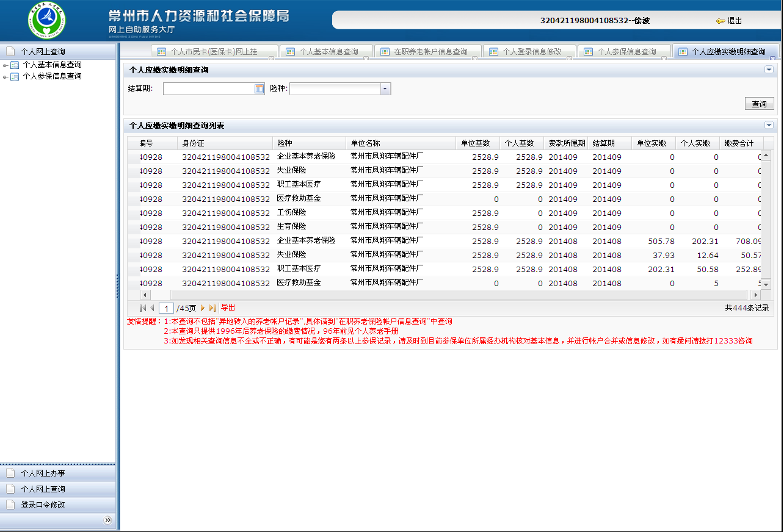Image resolution: width=784 pixels, height=532 pixels.
Task: Click 工伤保险 in the 险种 column
Action: click(x=292, y=213)
